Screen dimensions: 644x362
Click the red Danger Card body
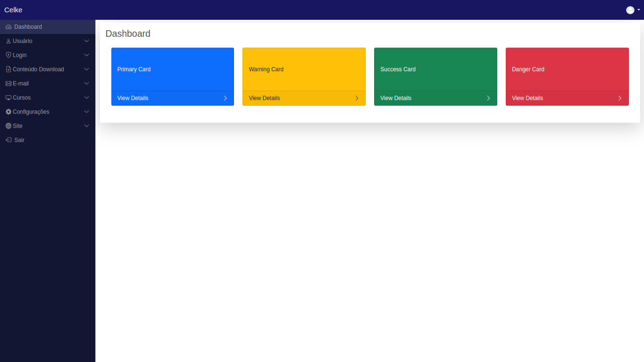pyautogui.click(x=567, y=69)
